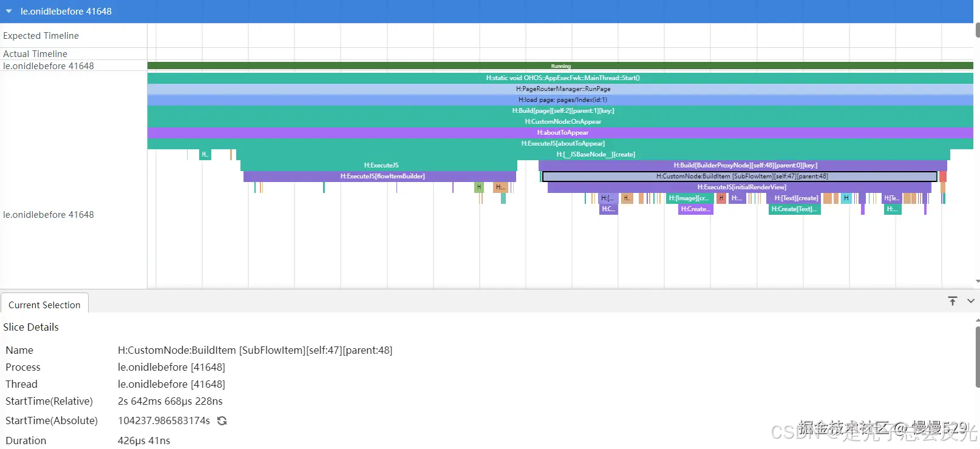Collapse details panel with chevron down
Image resolution: width=980 pixels, height=449 pixels.
pos(971,301)
